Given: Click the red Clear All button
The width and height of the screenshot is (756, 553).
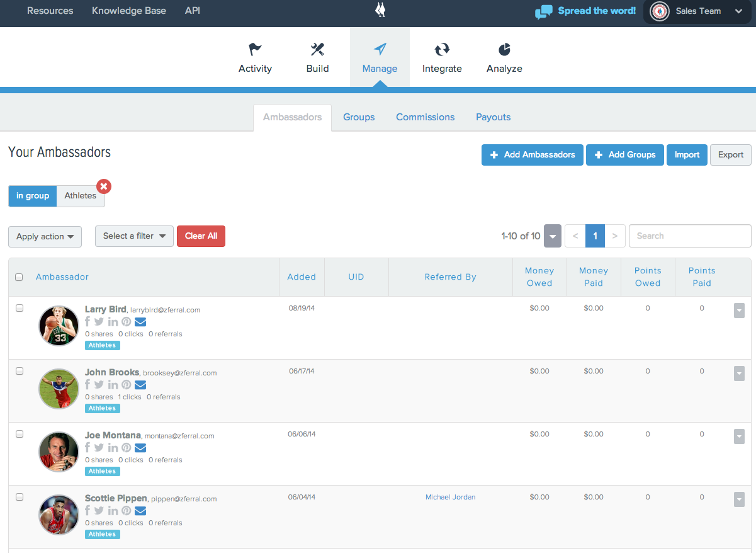Looking at the screenshot, I should (x=201, y=236).
